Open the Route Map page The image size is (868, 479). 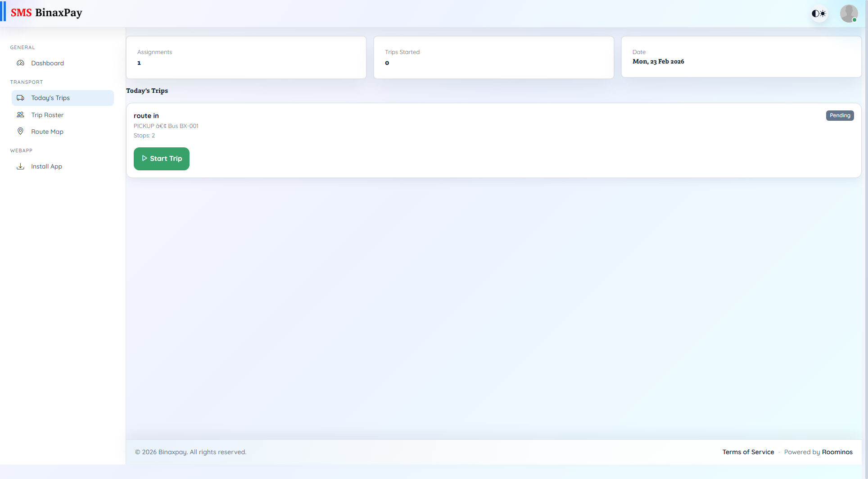(47, 132)
